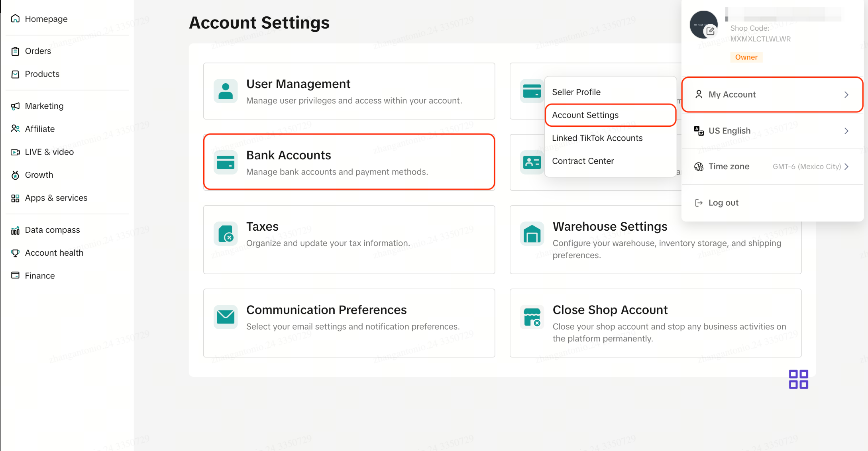Image resolution: width=868 pixels, height=451 pixels.
Task: Click the Account health trophy icon
Action: [x=15, y=253]
